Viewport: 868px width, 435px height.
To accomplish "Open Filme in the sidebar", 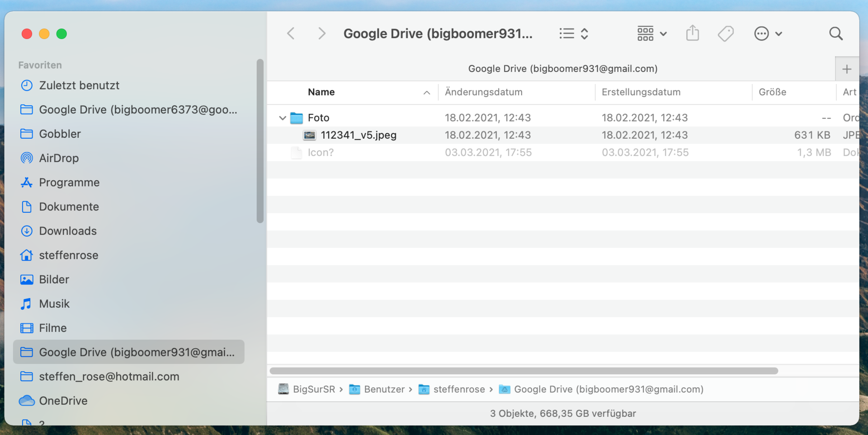I will tap(52, 328).
